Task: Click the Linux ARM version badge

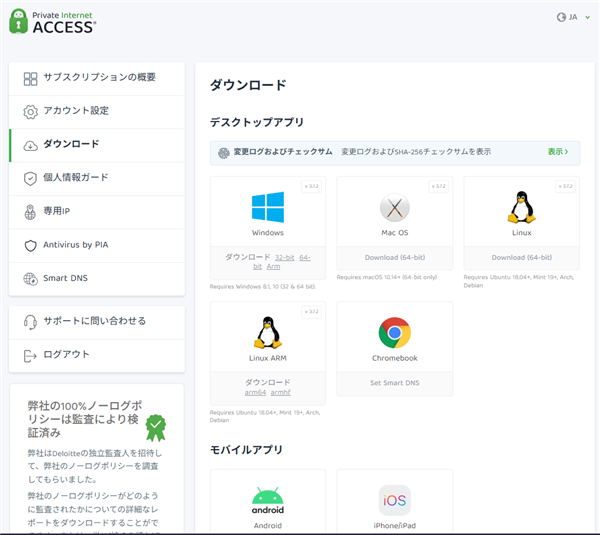Action: coord(311,312)
